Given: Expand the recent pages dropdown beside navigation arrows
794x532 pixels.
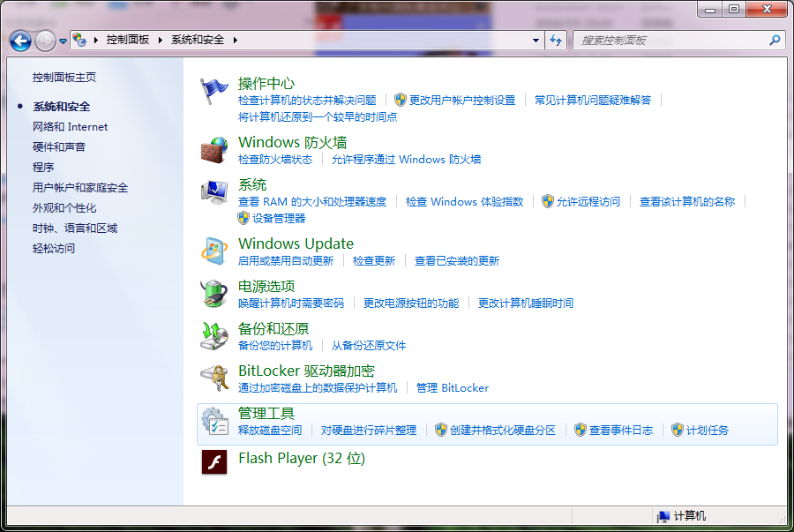Looking at the screenshot, I should pos(62,41).
